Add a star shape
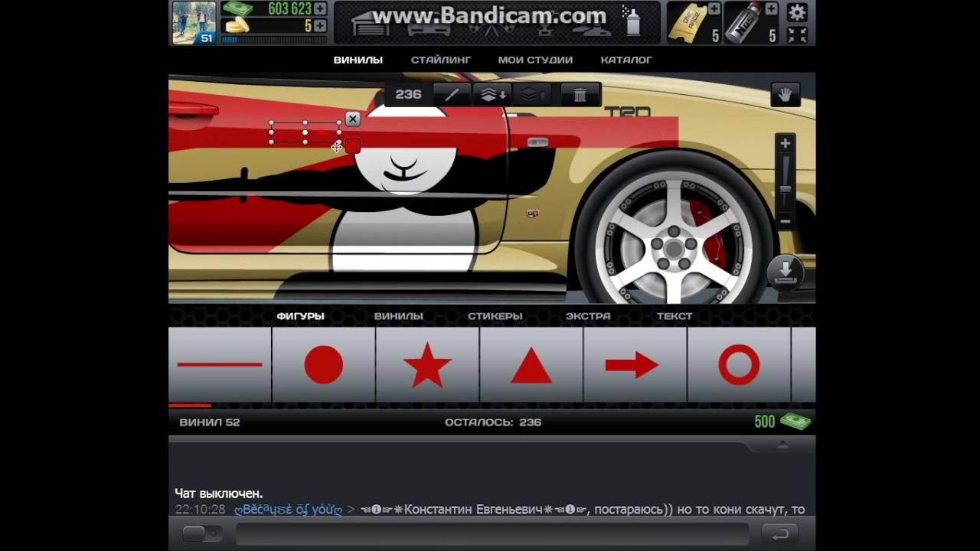 427,364
